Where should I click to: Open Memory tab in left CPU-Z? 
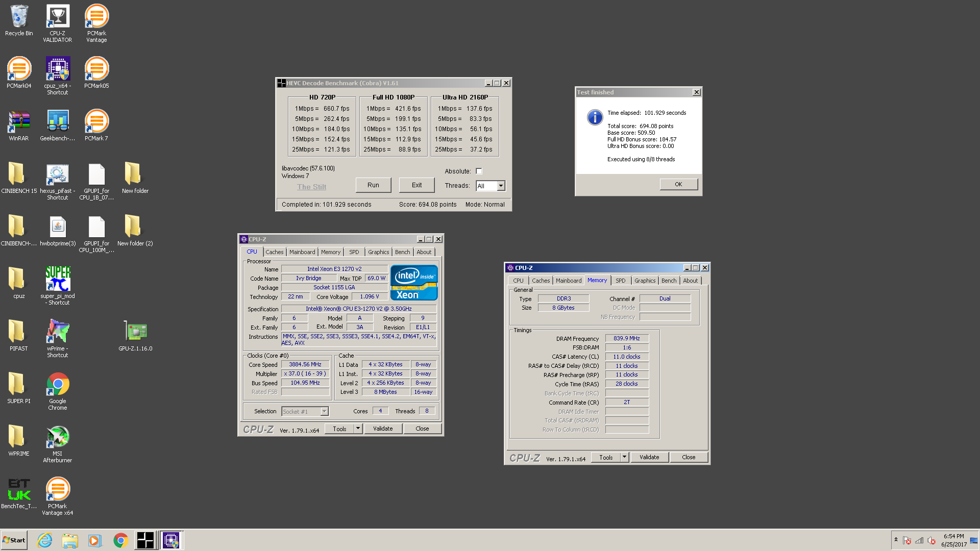[x=331, y=252]
